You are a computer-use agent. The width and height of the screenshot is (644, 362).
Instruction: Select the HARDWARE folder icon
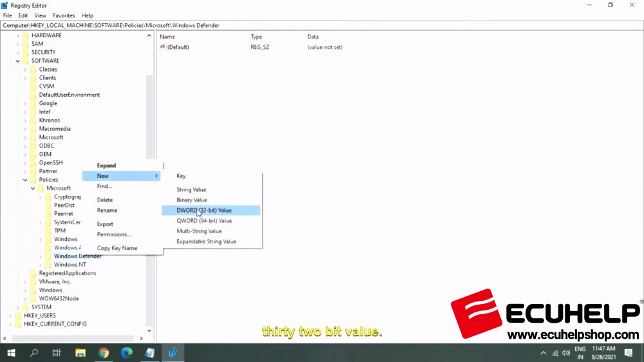[x=26, y=35]
